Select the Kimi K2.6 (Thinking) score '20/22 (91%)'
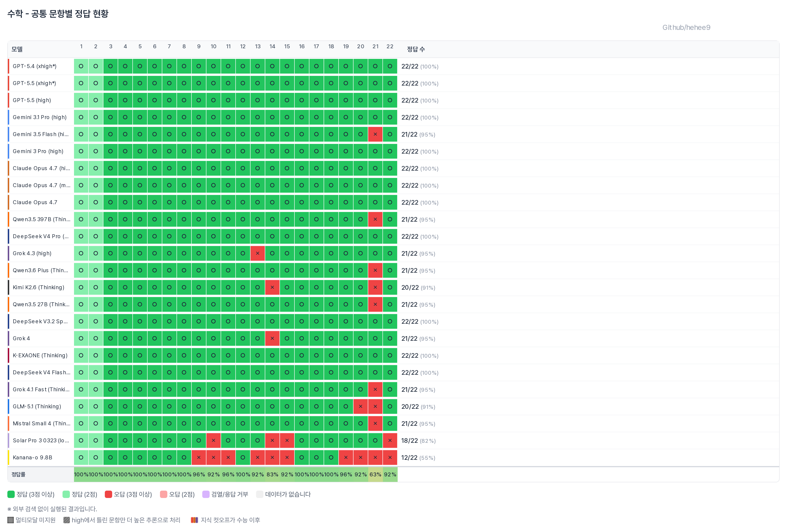Image resolution: width=787 pixels, height=532 pixels. pyautogui.click(x=418, y=288)
